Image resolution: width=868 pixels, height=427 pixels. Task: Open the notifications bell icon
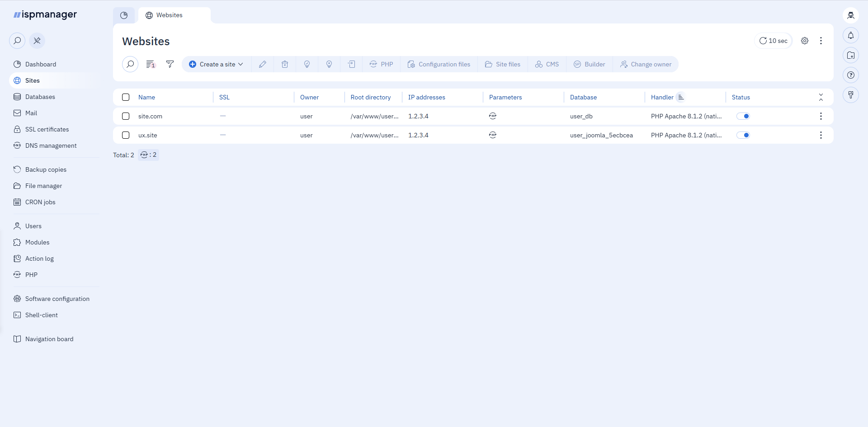point(851,35)
